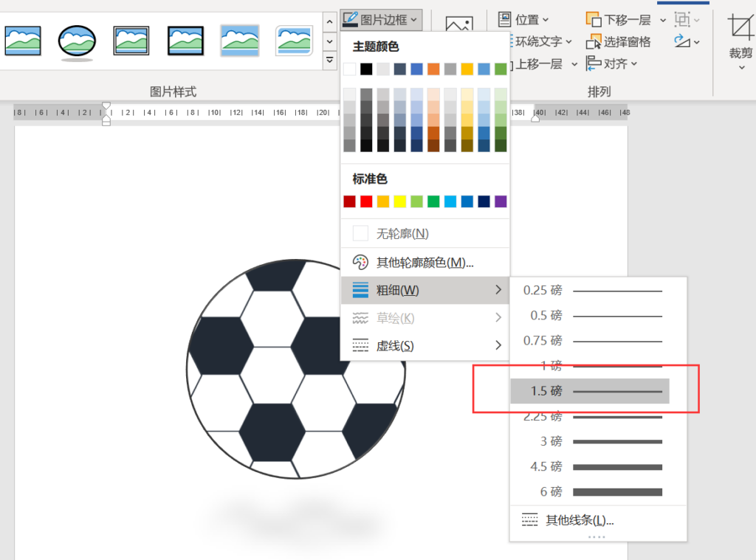Image resolution: width=756 pixels, height=560 pixels.
Task: Open the 选择窗格 selection pane
Action: point(619,42)
